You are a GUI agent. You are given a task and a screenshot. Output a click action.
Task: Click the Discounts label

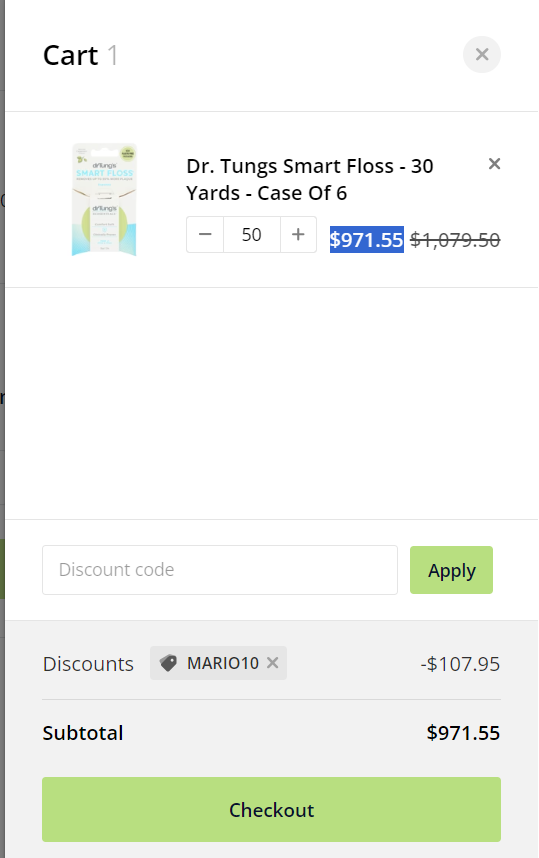pyautogui.click(x=88, y=664)
